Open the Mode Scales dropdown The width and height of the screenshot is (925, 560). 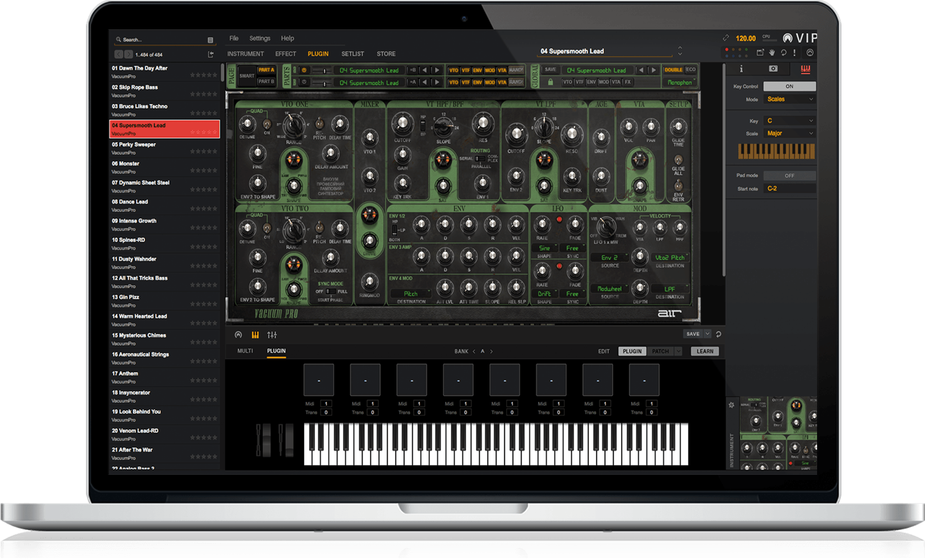[789, 99]
